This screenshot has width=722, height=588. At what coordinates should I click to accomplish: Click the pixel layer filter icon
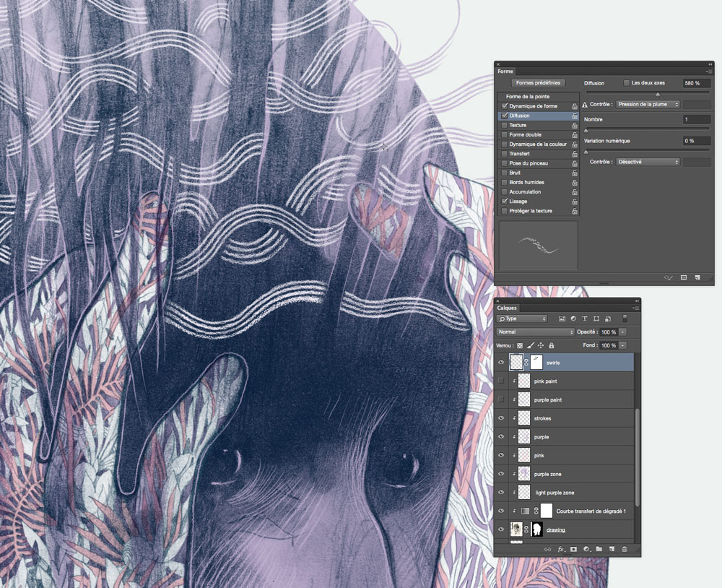point(562,319)
